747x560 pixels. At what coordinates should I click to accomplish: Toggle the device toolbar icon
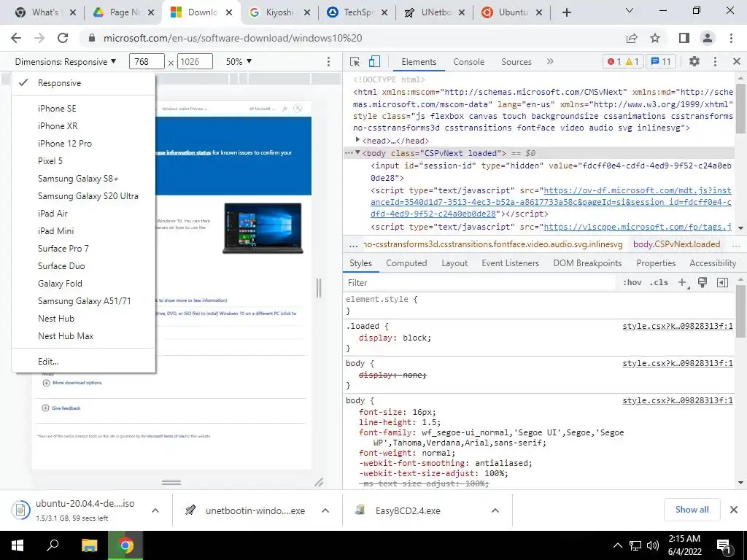[x=374, y=61]
